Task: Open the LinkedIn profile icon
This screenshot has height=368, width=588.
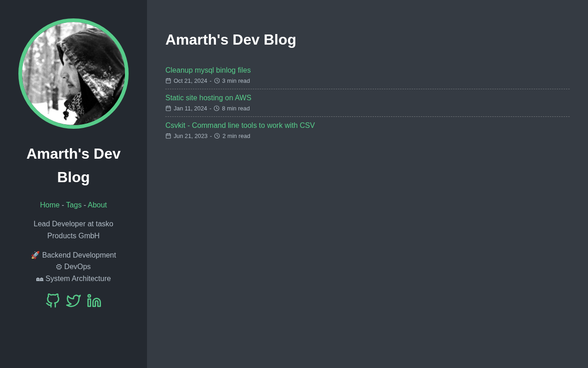Action: 94,301
